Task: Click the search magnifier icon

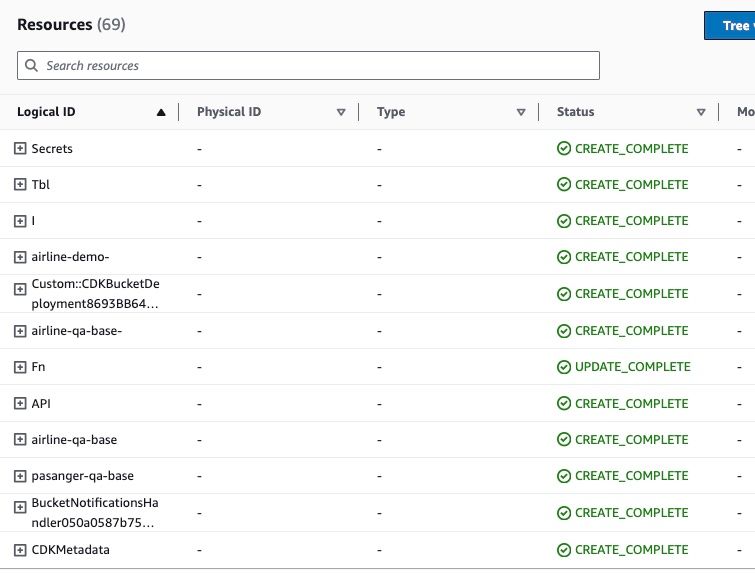Action: tap(31, 65)
